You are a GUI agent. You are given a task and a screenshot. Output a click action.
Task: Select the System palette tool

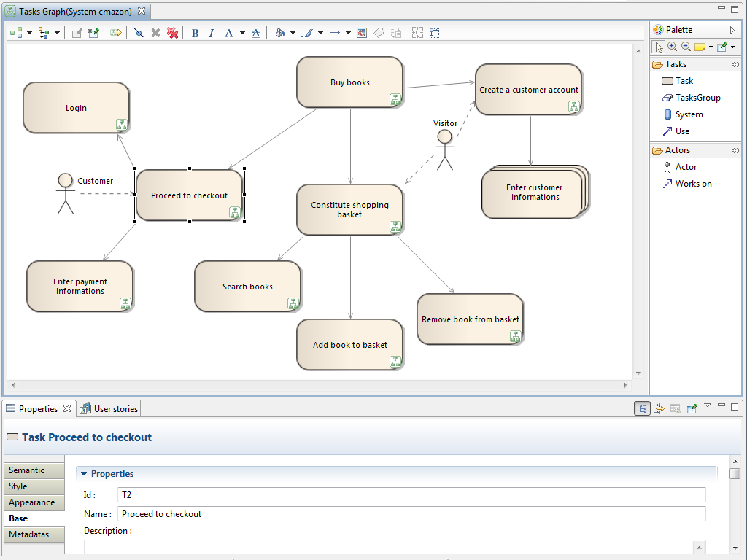(x=683, y=114)
